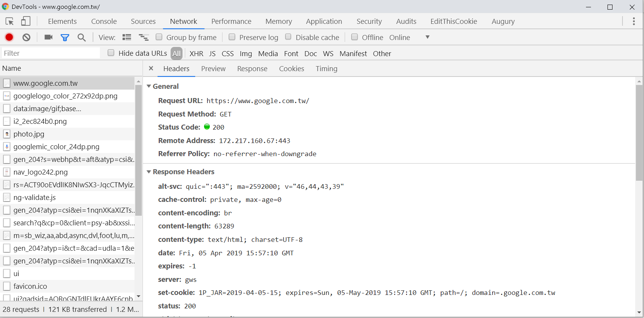Toggle Hide data URLs checkbox

[x=111, y=53]
